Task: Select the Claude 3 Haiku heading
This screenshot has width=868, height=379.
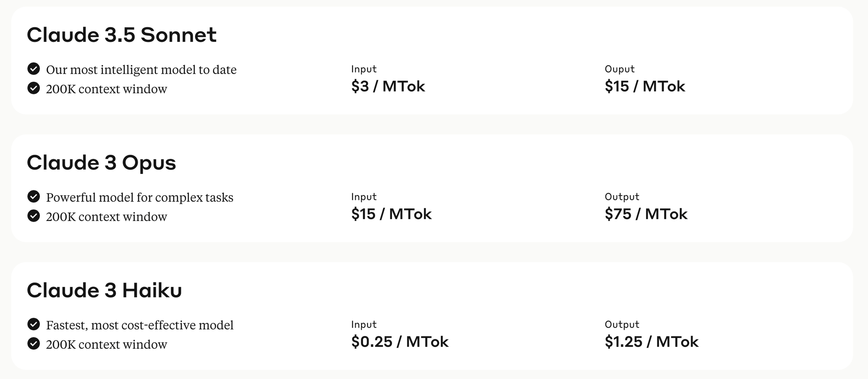Action: coord(104,290)
